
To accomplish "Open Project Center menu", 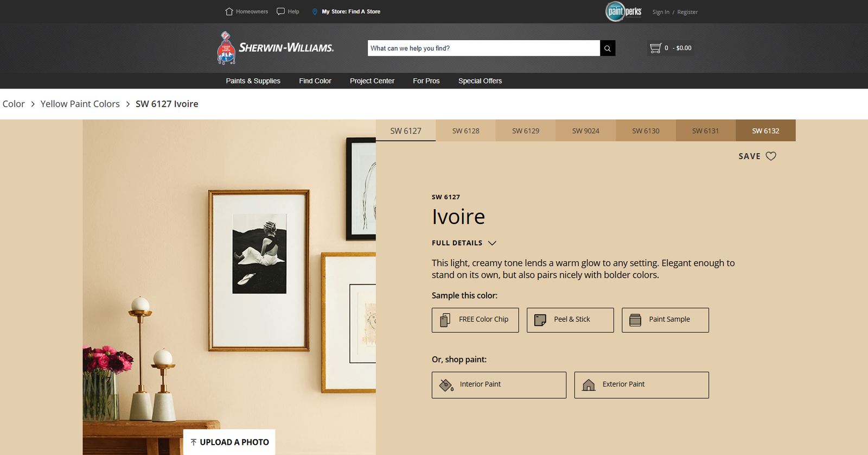I will (x=372, y=81).
